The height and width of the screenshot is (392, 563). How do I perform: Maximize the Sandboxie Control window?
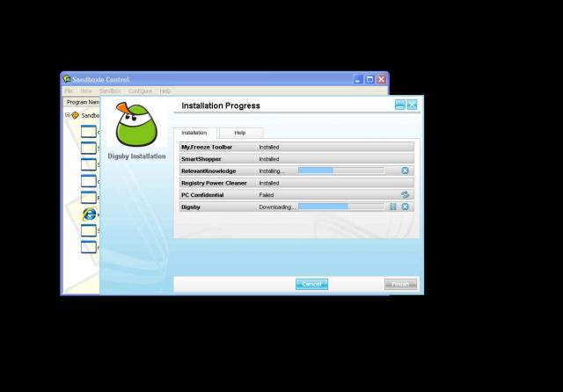pos(369,79)
